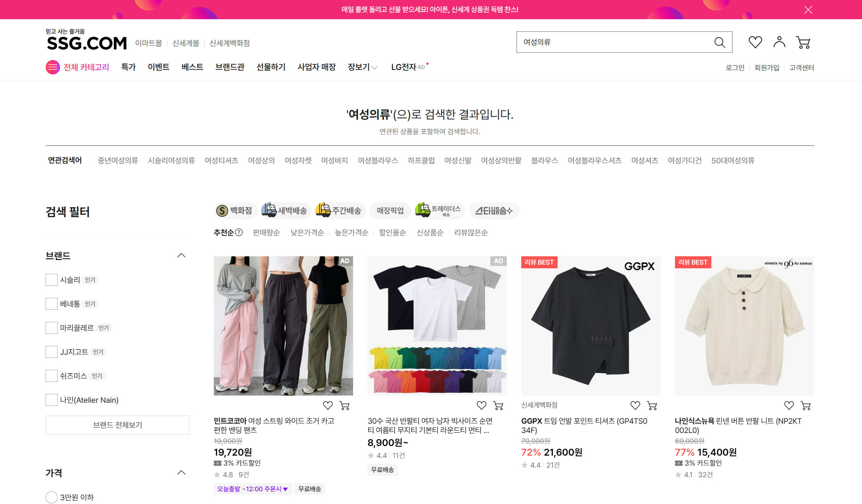The image size is (862, 504).
Task: Check the 시슬리 brand filter
Action: point(51,280)
